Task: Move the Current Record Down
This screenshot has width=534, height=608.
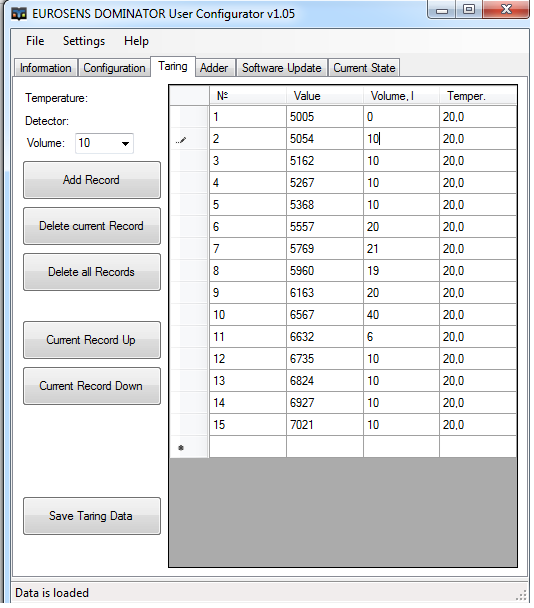Action: [x=92, y=386]
